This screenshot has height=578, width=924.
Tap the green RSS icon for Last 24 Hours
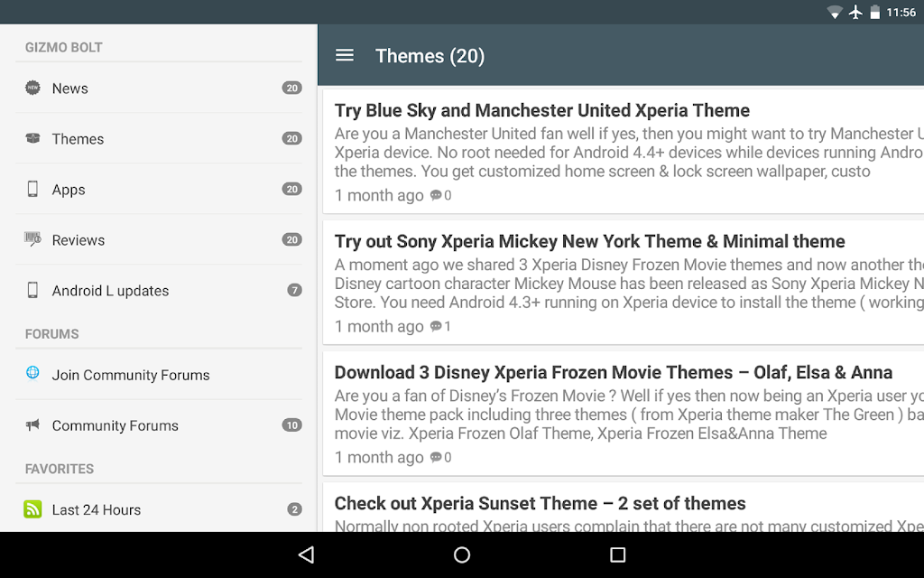point(33,509)
